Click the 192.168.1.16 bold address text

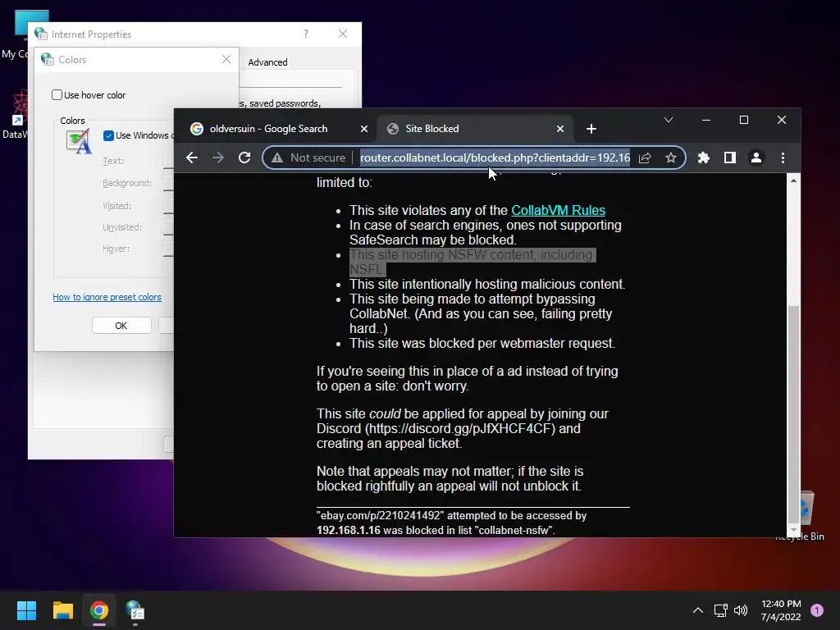point(348,530)
